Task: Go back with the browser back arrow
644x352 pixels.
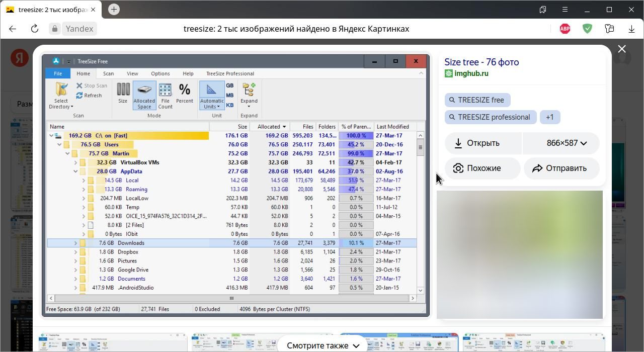Action: click(13, 29)
